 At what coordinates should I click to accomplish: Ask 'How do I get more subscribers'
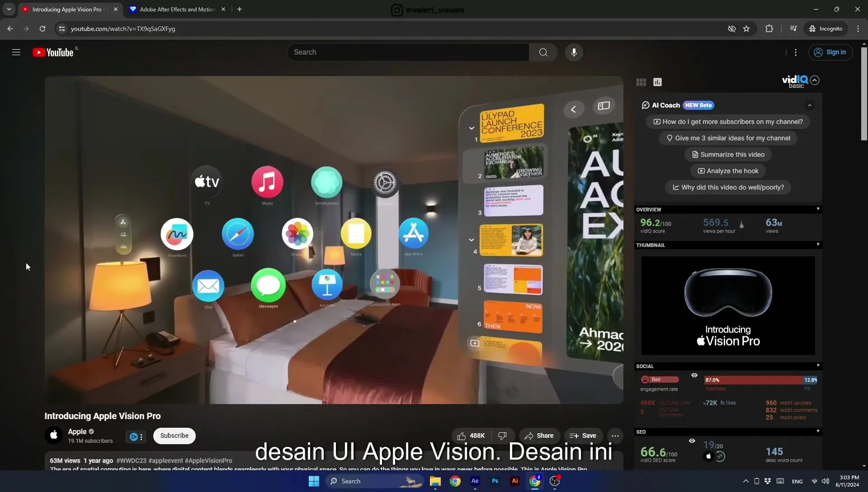(x=728, y=122)
